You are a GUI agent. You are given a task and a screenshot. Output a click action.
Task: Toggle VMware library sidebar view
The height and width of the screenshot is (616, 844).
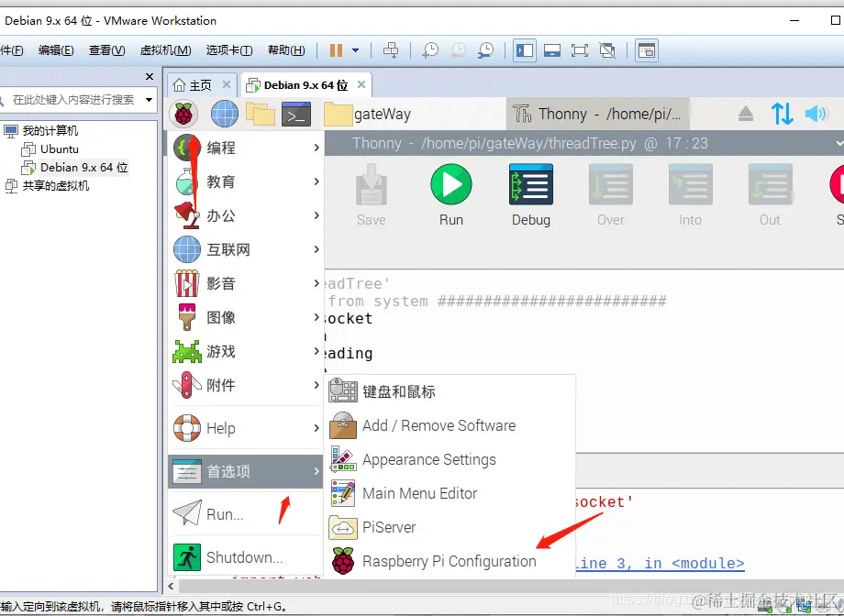point(524,50)
